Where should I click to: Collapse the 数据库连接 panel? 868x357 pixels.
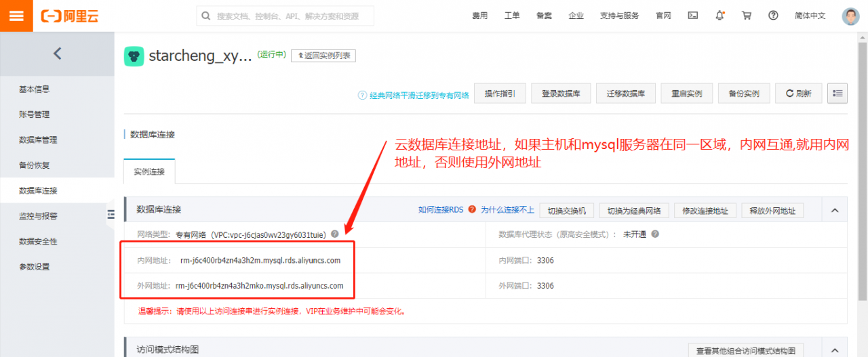point(835,211)
